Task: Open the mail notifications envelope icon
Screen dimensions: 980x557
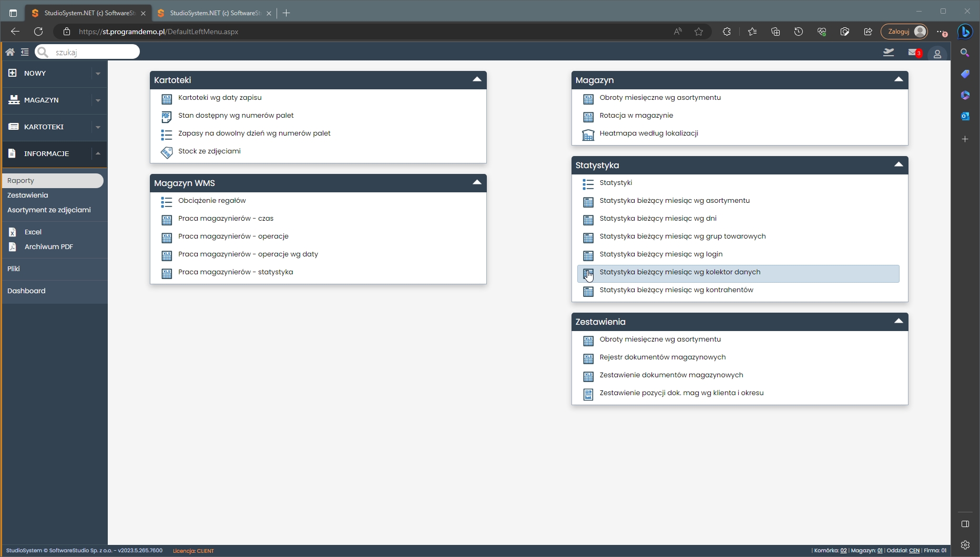Action: [913, 53]
